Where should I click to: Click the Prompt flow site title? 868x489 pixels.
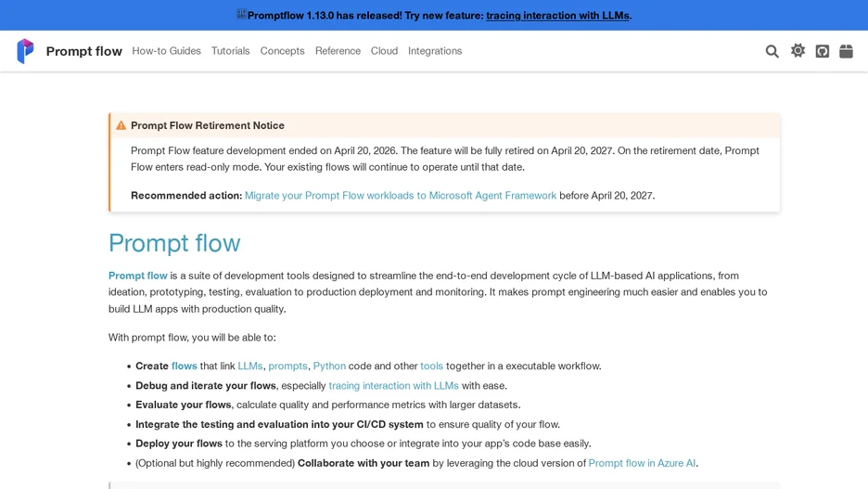pos(84,51)
